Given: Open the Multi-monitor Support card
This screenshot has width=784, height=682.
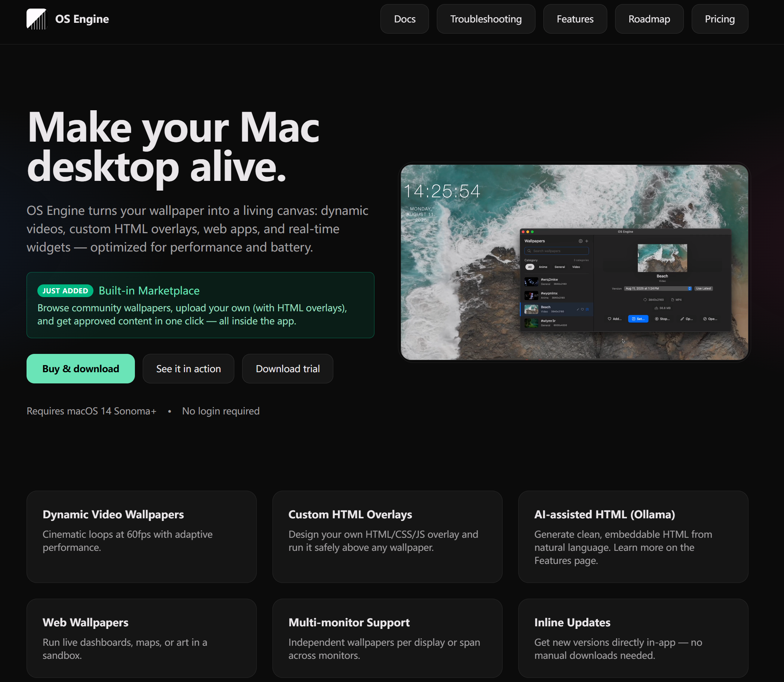Looking at the screenshot, I should (388, 638).
